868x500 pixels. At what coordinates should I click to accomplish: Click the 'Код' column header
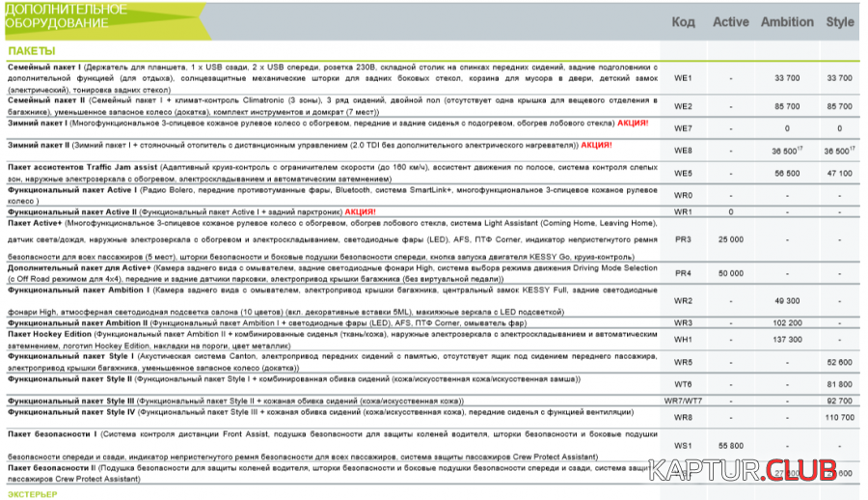tap(683, 22)
